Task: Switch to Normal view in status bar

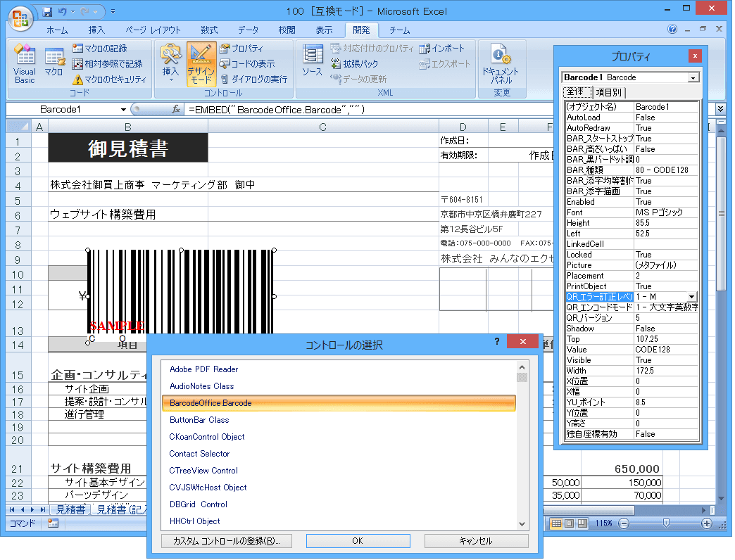Action: coord(556,523)
